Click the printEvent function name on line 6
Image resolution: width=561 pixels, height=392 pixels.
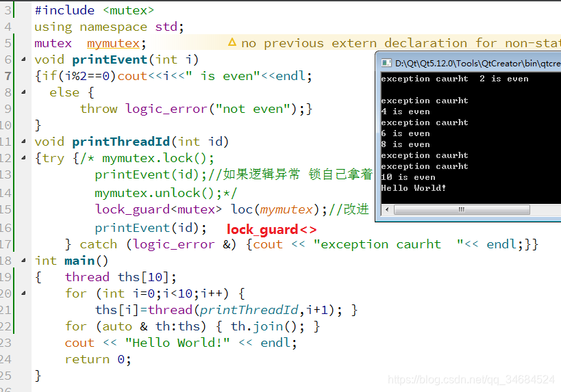[x=110, y=60]
